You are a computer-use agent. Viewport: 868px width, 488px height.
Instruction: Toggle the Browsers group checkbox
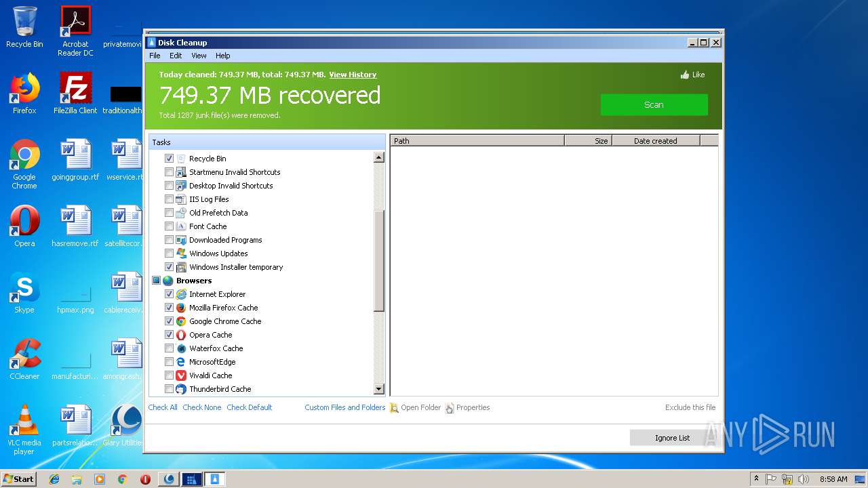point(157,281)
